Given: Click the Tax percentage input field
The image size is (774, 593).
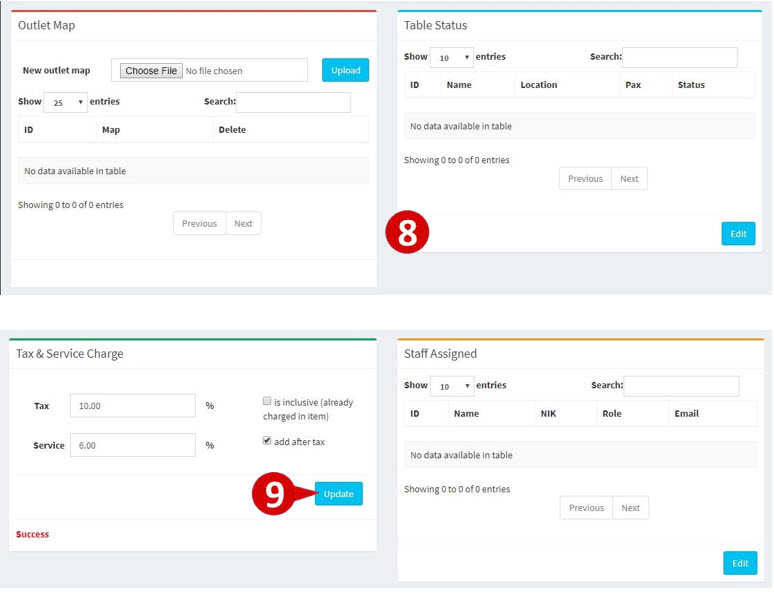Looking at the screenshot, I should pos(132,406).
